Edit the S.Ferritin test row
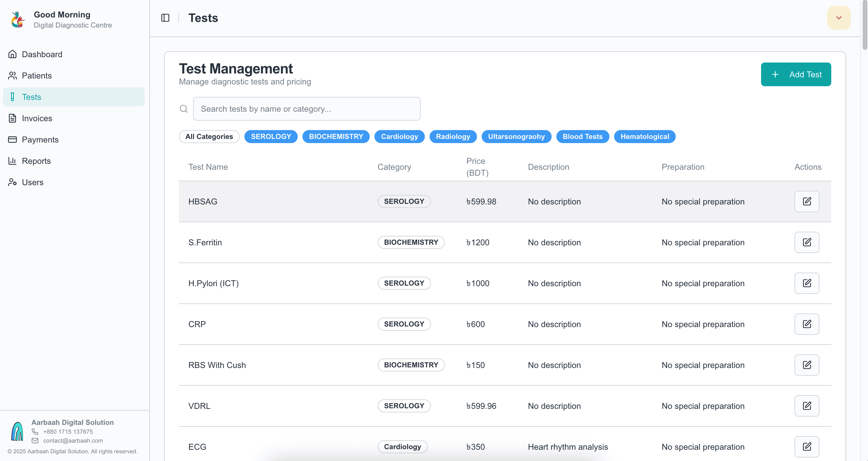Screen dimensions: 868x461 tap(807, 242)
